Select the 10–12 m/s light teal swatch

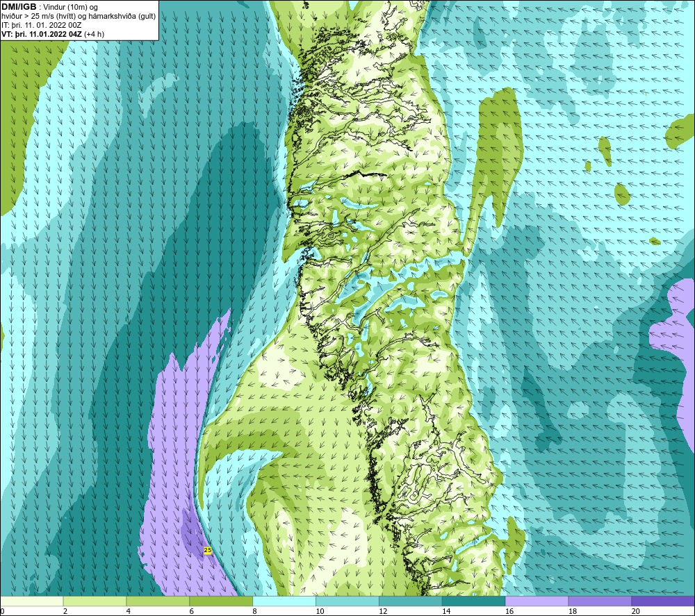347,601
